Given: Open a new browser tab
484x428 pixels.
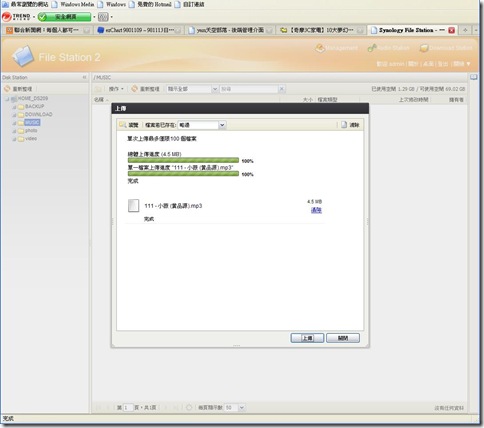Looking at the screenshot, I should coord(465,30).
